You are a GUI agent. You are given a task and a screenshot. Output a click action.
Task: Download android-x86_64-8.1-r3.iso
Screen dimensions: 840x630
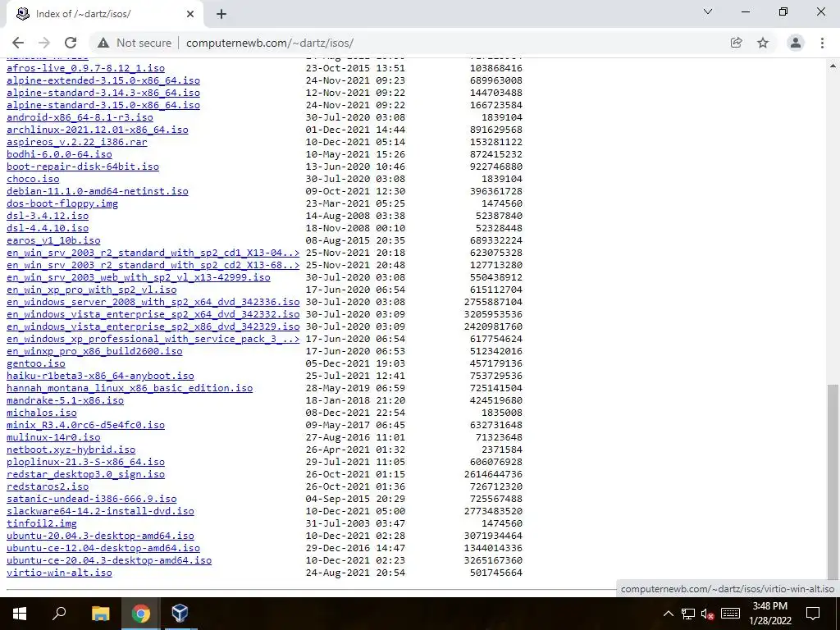[x=80, y=117]
